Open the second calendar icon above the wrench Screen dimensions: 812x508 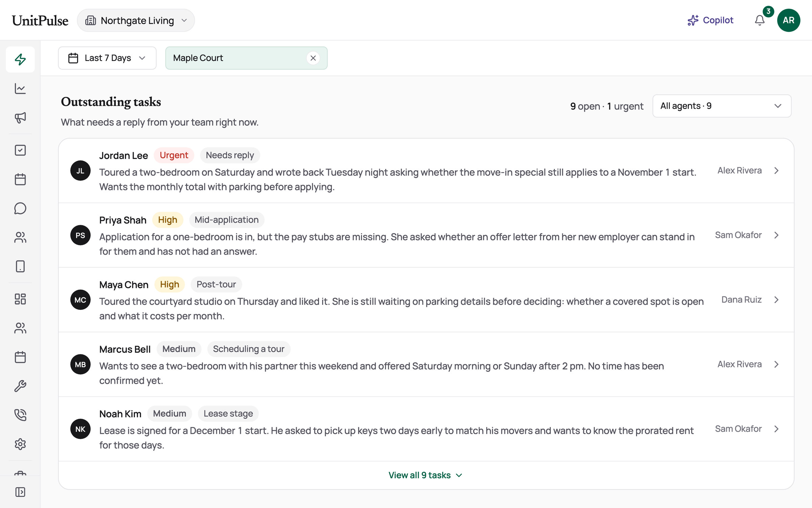20,357
